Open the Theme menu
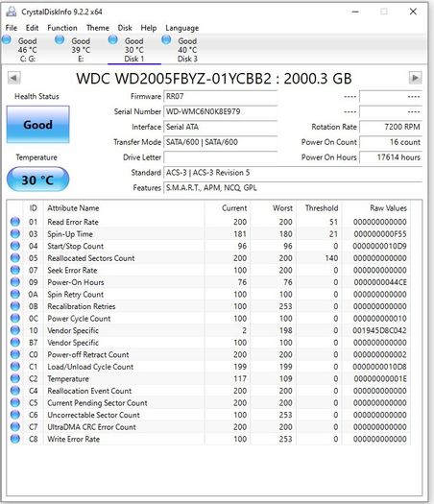This screenshot has height=504, width=434. [98, 28]
